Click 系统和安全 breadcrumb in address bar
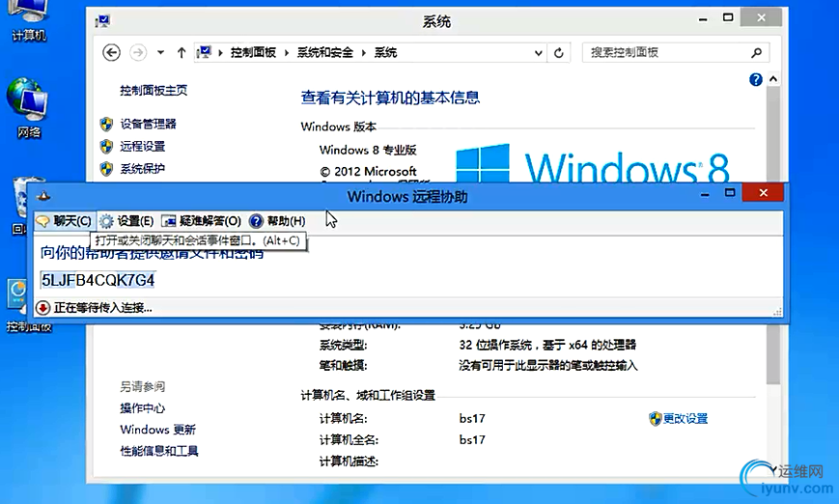 click(324, 52)
